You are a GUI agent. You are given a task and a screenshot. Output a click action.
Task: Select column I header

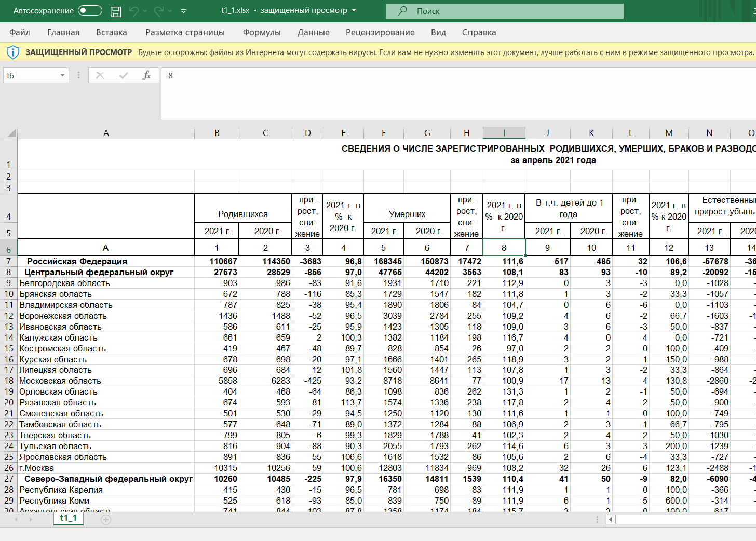(x=504, y=133)
